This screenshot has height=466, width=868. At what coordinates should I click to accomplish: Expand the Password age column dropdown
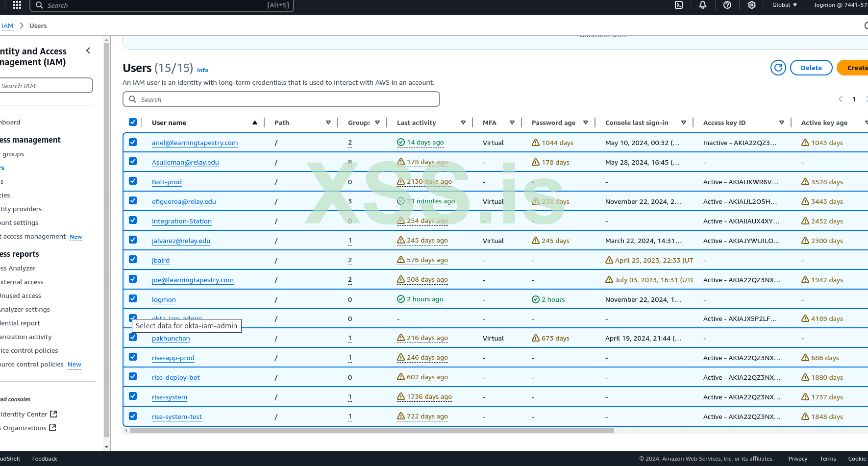(585, 123)
